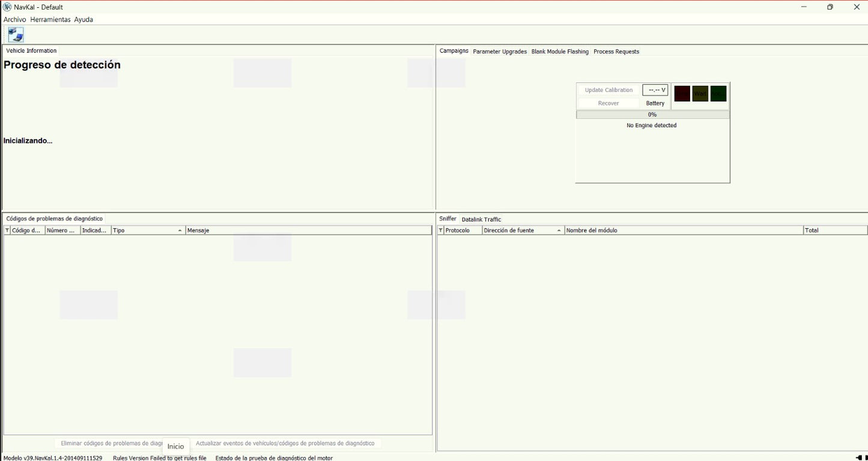Click the yellow Wait indicator square
The image size is (868, 461).
click(x=700, y=94)
